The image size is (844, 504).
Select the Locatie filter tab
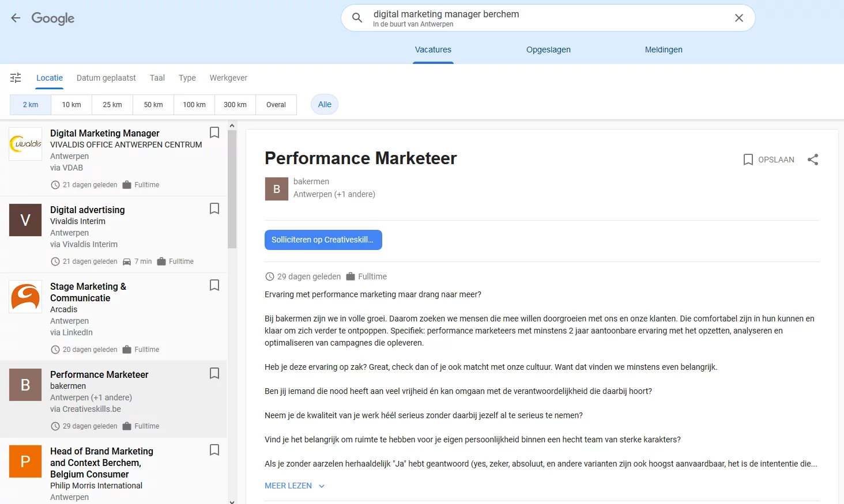coord(50,78)
